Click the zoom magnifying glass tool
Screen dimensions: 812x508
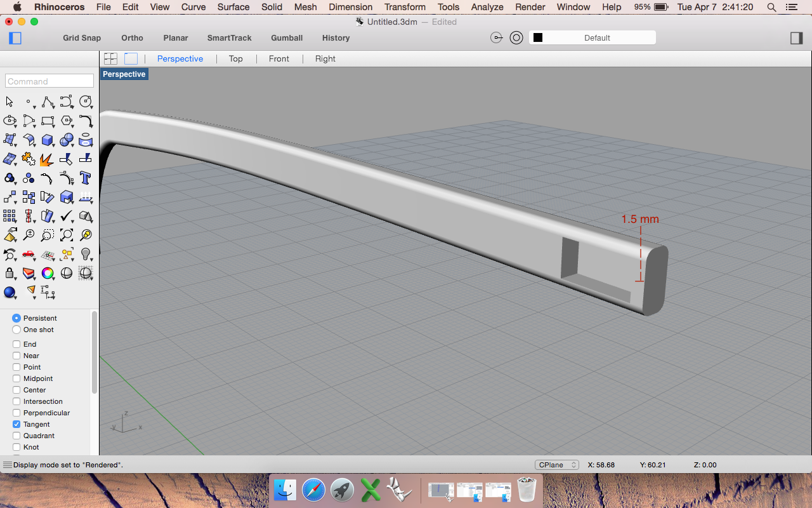tap(29, 235)
